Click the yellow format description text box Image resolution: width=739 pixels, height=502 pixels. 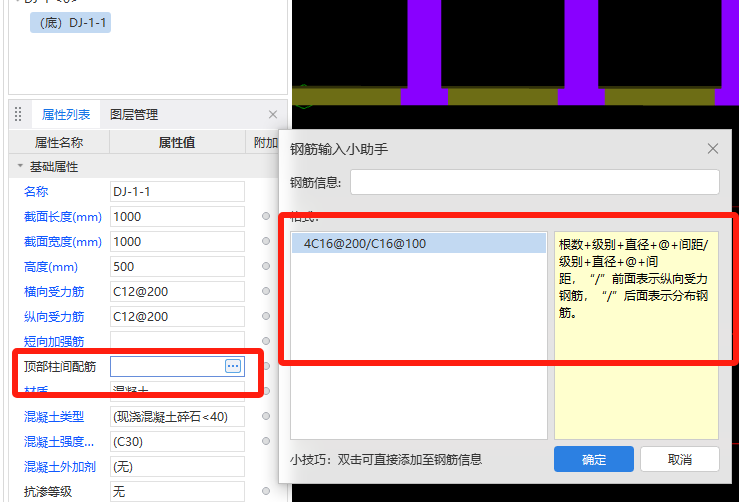click(636, 335)
